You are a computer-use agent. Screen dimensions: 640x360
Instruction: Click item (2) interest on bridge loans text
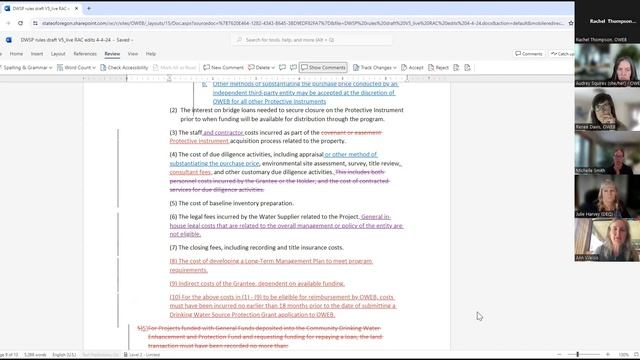click(x=287, y=115)
